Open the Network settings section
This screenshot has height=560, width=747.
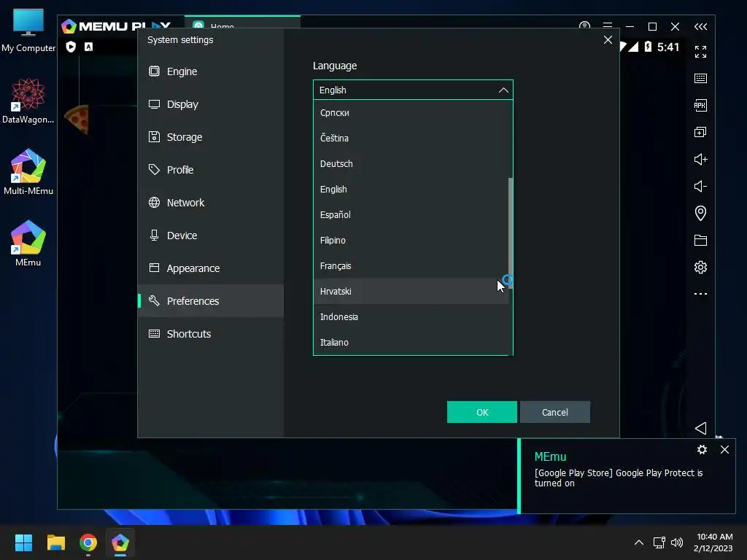point(211,203)
